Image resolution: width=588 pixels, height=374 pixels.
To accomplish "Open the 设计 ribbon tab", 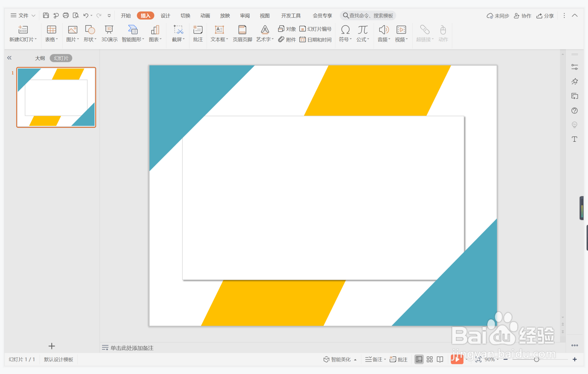I will click(165, 16).
